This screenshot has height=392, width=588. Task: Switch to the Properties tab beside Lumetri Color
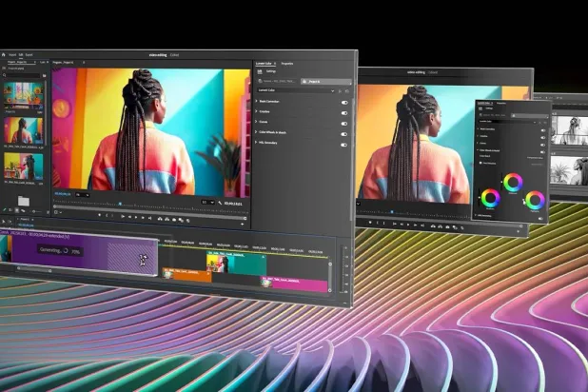[x=289, y=63]
